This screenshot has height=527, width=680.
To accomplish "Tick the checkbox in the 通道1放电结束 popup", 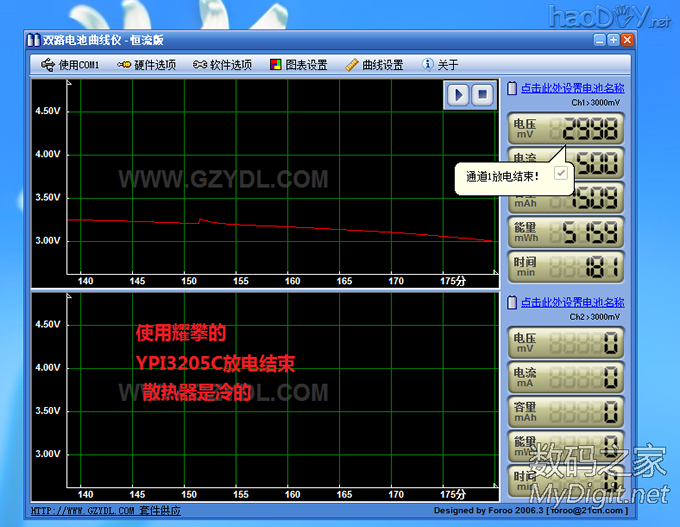I will 561,173.
